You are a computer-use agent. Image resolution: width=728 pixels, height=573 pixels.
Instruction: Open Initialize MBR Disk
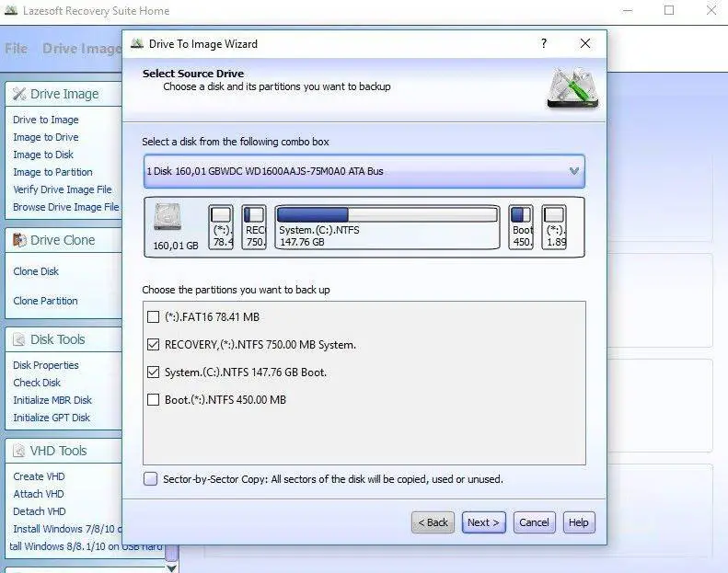(52, 400)
